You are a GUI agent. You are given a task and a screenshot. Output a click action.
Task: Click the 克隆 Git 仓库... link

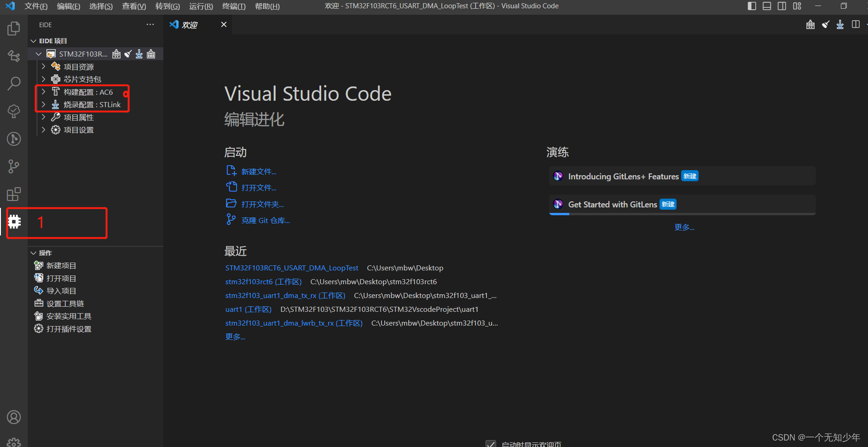point(266,220)
